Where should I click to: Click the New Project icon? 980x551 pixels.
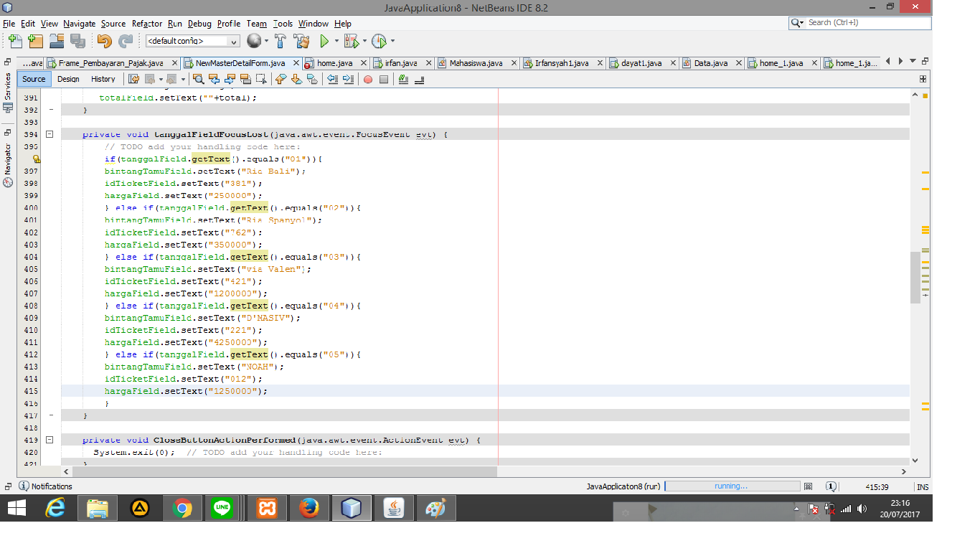[34, 41]
